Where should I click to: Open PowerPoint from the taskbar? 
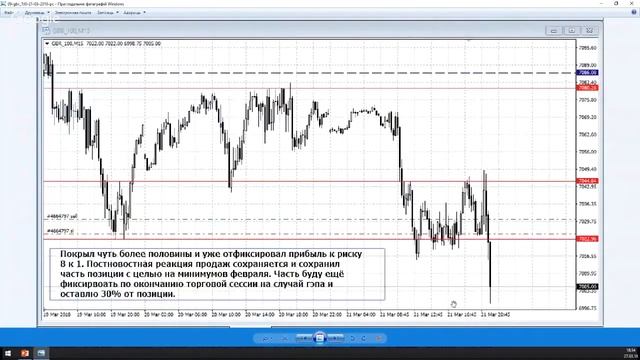pos(25,353)
